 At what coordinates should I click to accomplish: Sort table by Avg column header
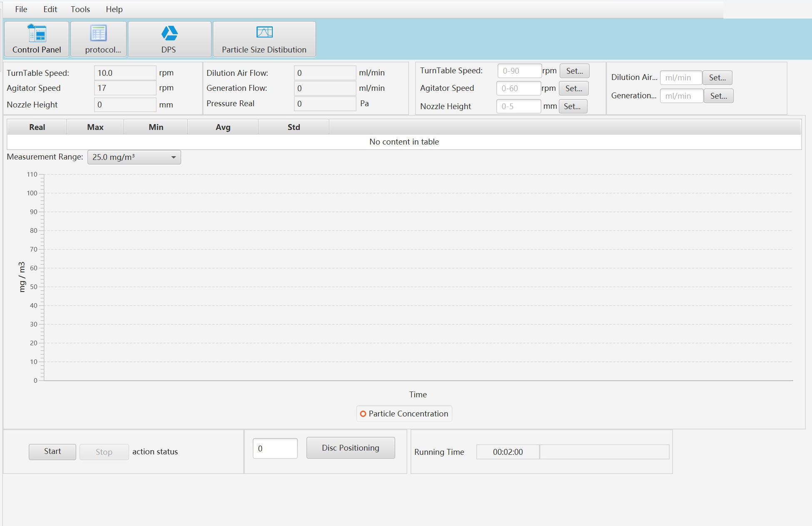223,127
